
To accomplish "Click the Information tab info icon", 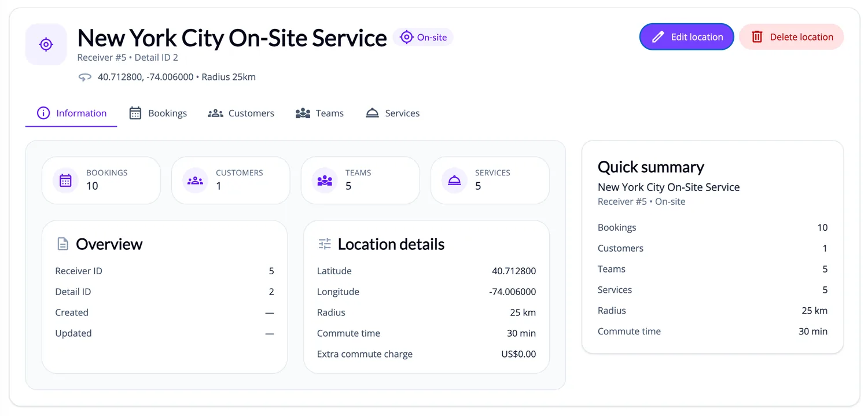I will (43, 113).
